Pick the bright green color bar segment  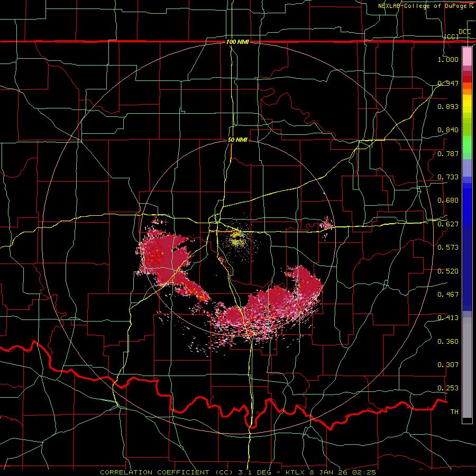[467, 145]
